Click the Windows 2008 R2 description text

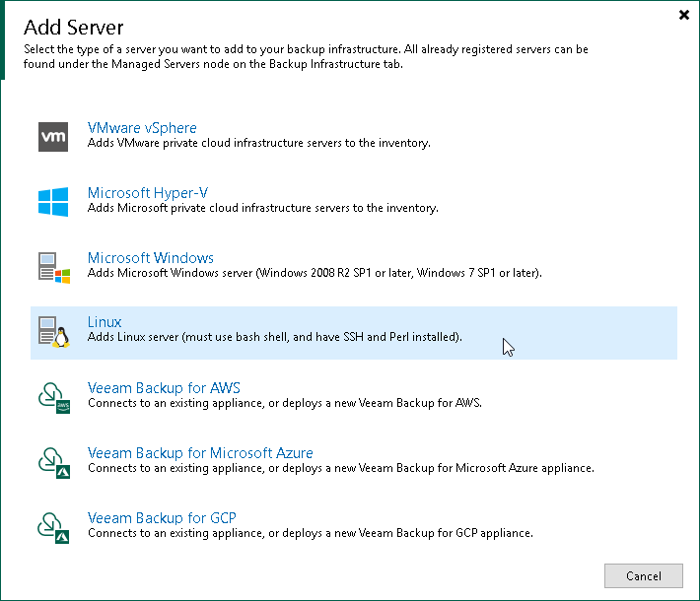point(315,273)
